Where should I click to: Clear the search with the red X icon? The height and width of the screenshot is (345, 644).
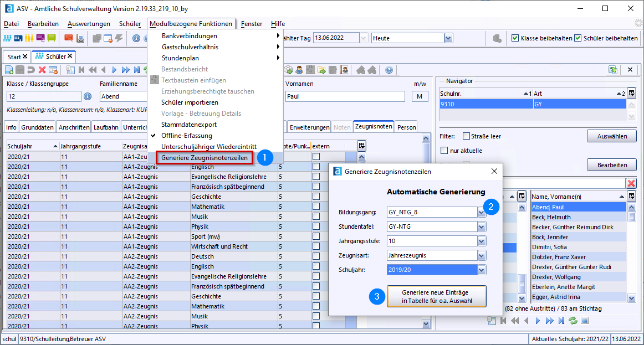631,183
